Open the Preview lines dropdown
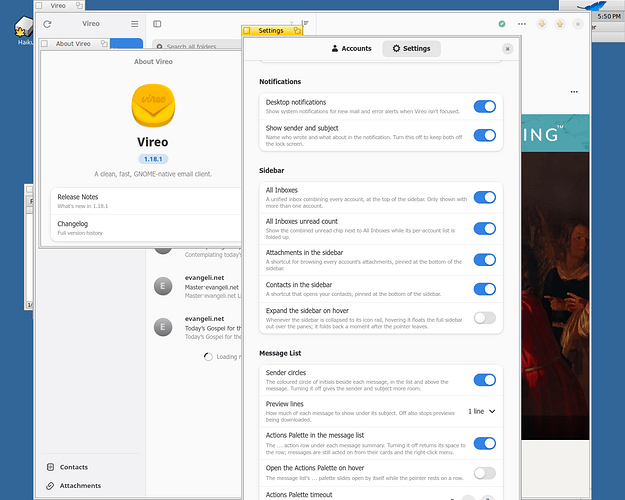This screenshot has width=625, height=500. click(482, 411)
